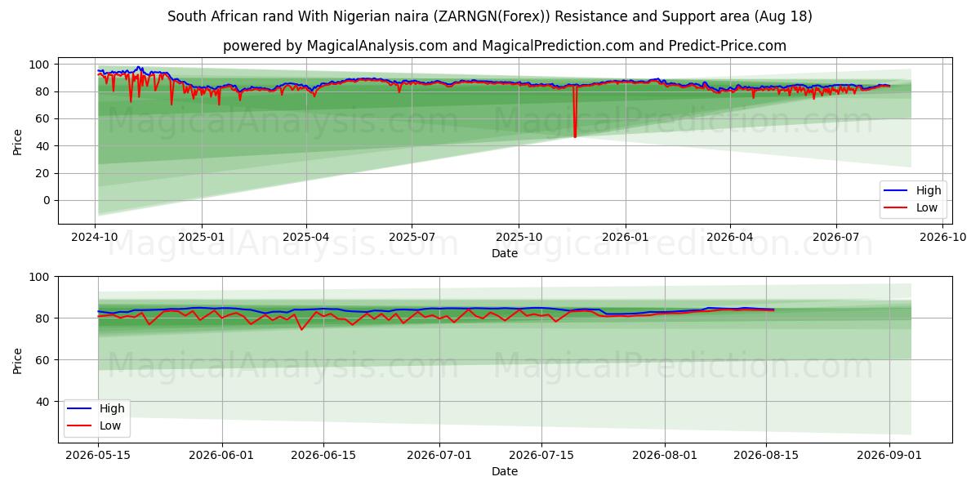980x490 pixels.
Task: Click the '2026-08-15' date tick label
Action: click(766, 455)
